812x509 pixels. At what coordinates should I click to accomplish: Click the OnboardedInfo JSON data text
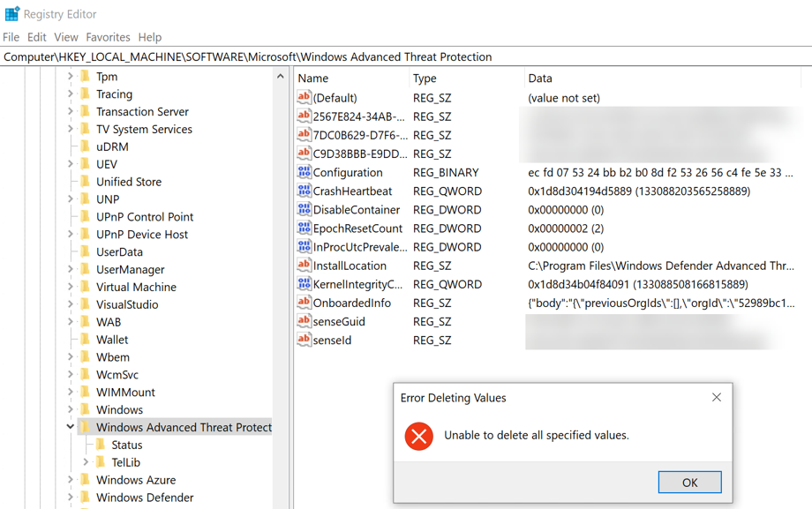coord(661,303)
